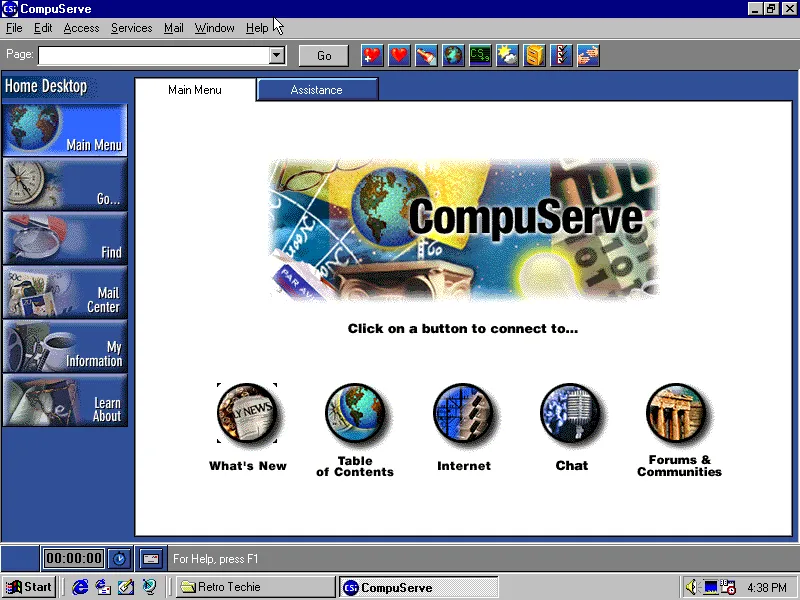The height and width of the screenshot is (600, 800).
Task: Add current page to Favorite Places
Action: (x=371, y=55)
